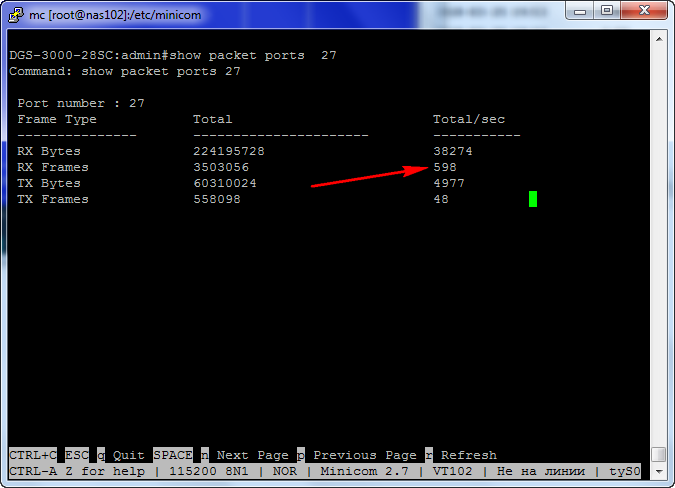The height and width of the screenshot is (488, 675).
Task: Click the 'Command: show packet ports 27' line
Action: click(x=125, y=71)
